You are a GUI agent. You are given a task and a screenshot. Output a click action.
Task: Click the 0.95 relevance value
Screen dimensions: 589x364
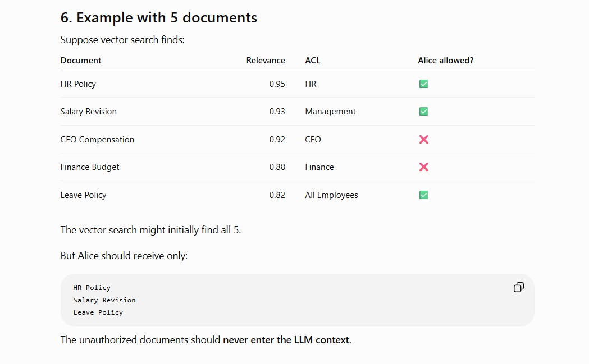[277, 84]
